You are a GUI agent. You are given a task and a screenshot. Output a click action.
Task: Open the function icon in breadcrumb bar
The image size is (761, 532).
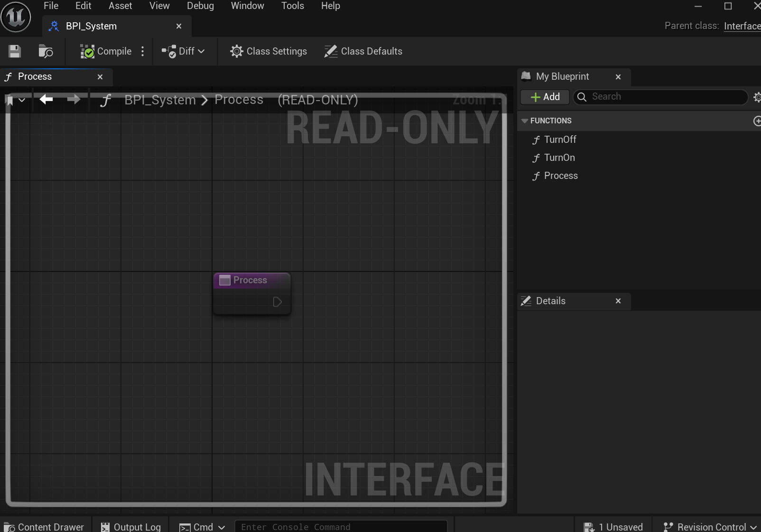point(106,100)
